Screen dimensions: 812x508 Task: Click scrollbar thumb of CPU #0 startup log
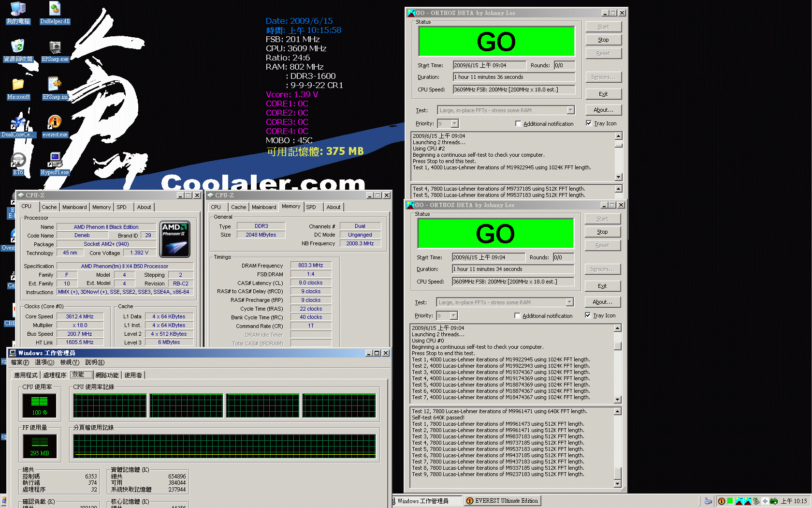617,346
